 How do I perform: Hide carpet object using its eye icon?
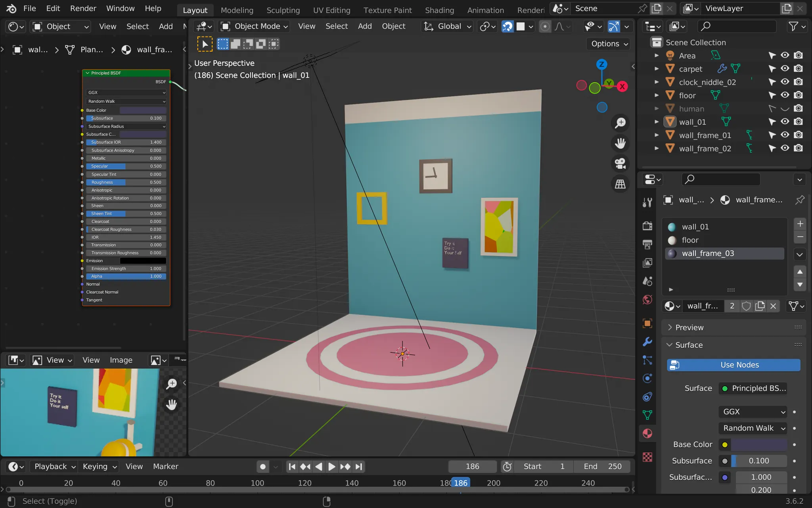[785, 69]
